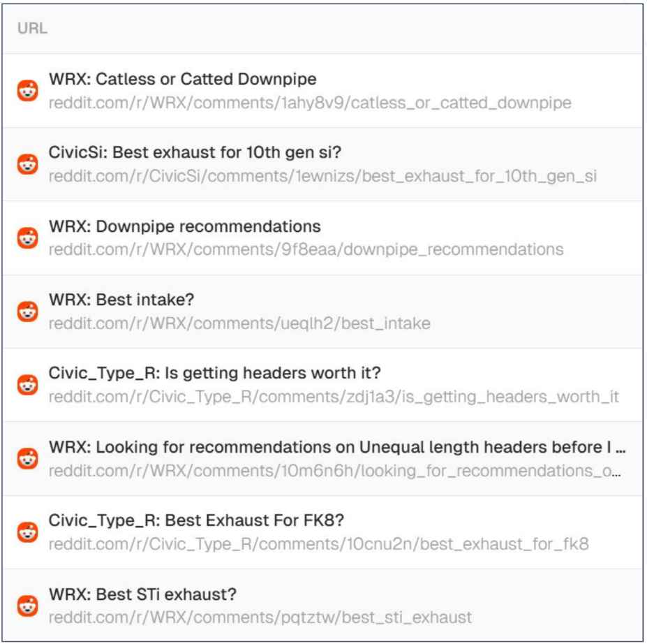The image size is (647, 644).
Task: Click the best_exhaust_for_fk8 reddit URL text
Action: (318, 543)
